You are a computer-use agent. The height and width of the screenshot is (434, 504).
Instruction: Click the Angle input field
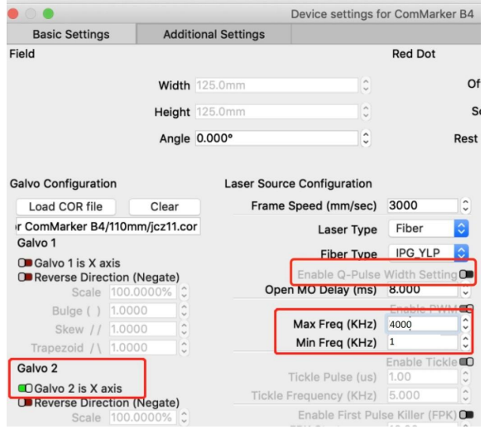pyautogui.click(x=276, y=141)
